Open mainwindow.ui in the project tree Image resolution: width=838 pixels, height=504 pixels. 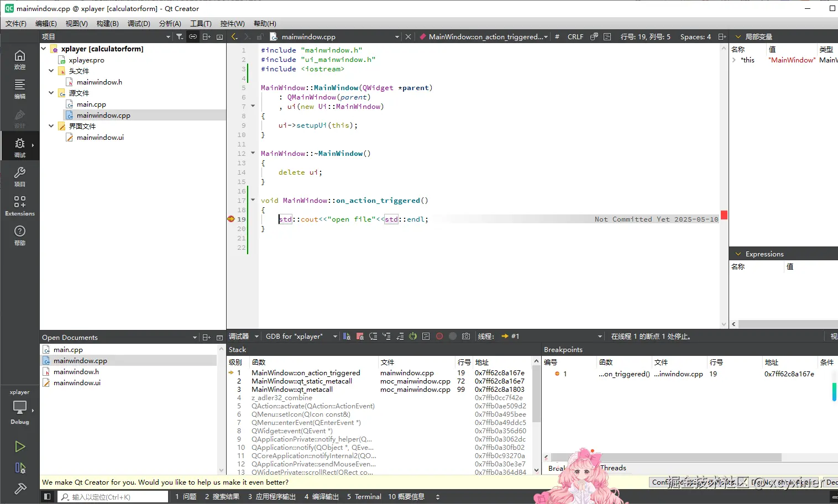pyautogui.click(x=100, y=137)
